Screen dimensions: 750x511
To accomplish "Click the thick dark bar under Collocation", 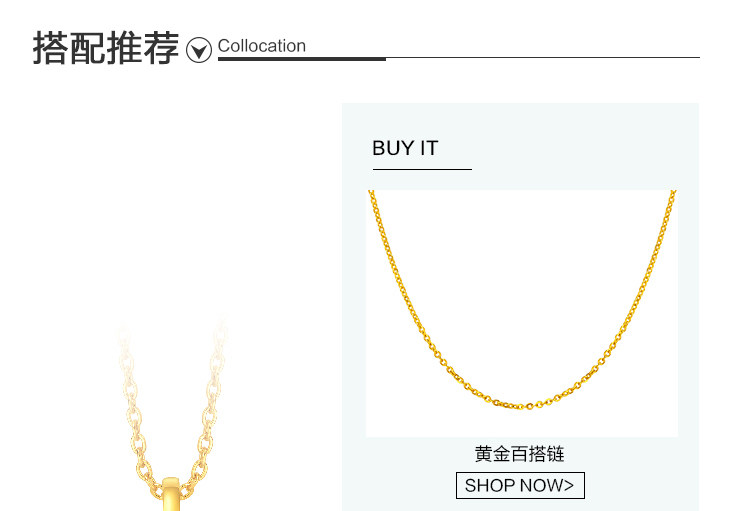I will (302, 59).
